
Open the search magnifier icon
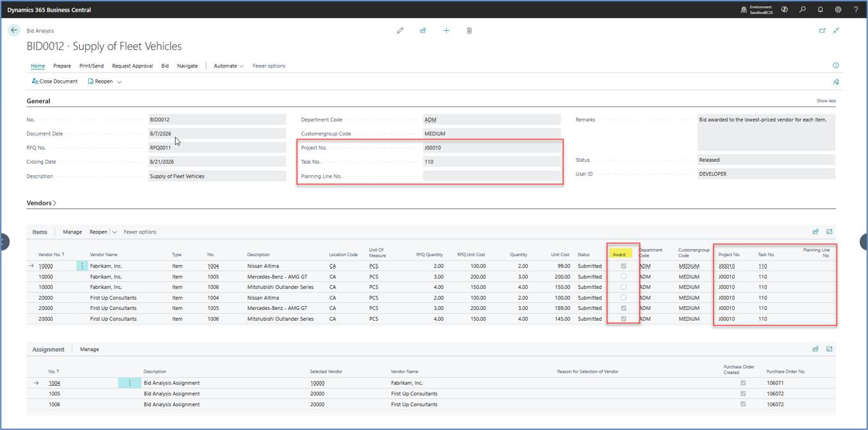click(802, 10)
